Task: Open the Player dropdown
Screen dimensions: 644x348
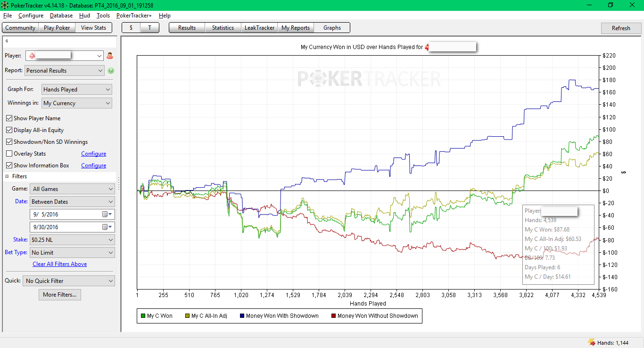Action: [64, 56]
